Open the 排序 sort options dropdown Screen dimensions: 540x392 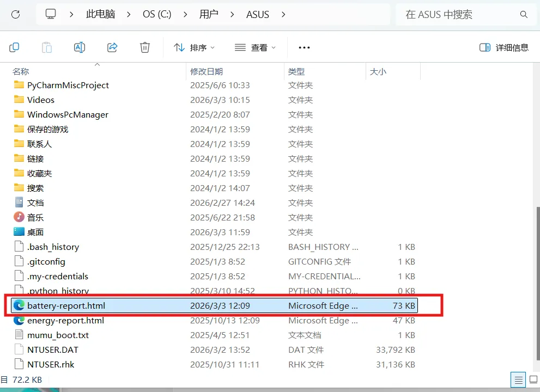(195, 47)
